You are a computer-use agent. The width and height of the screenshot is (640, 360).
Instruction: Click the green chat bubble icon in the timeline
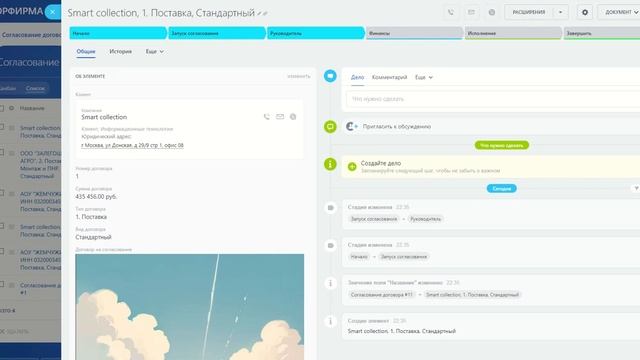click(x=330, y=127)
